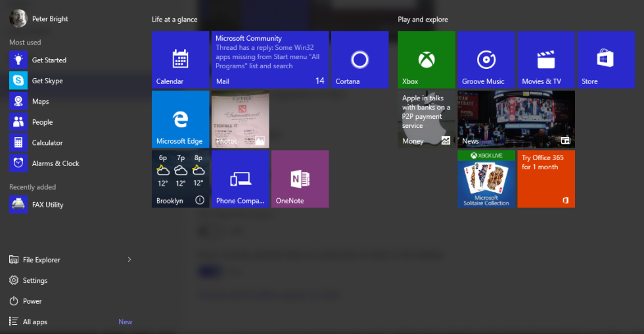Open the Maps app icon
This screenshot has height=334, width=644.
click(18, 101)
